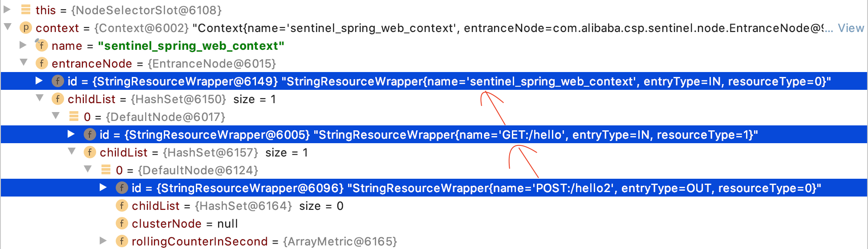Viewport: 868px width, 249px height.
Task: Select the DefaultNode@6124 element row
Action: coord(187,170)
